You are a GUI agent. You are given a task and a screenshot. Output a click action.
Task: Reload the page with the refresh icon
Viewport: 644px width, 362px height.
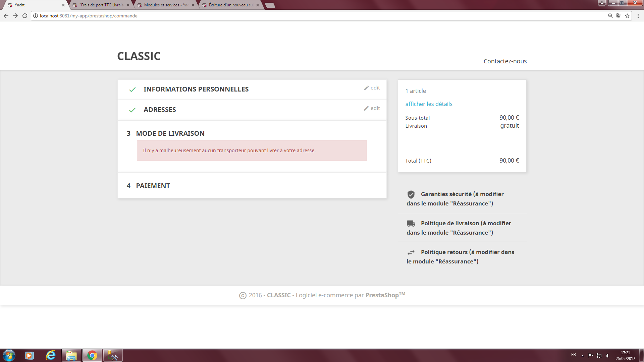click(x=25, y=16)
